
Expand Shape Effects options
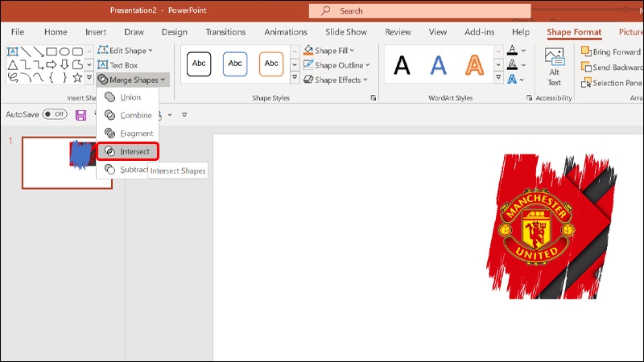[336, 80]
